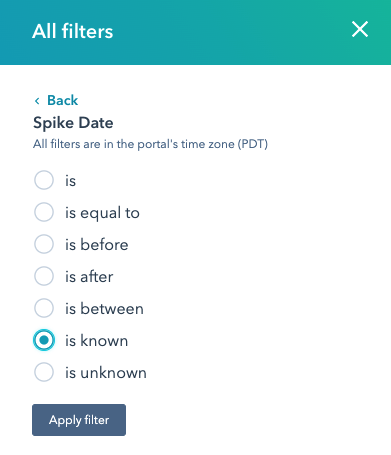Enable the "is between" radio circle
Viewport: 391px width, 455px height.
[x=44, y=308]
